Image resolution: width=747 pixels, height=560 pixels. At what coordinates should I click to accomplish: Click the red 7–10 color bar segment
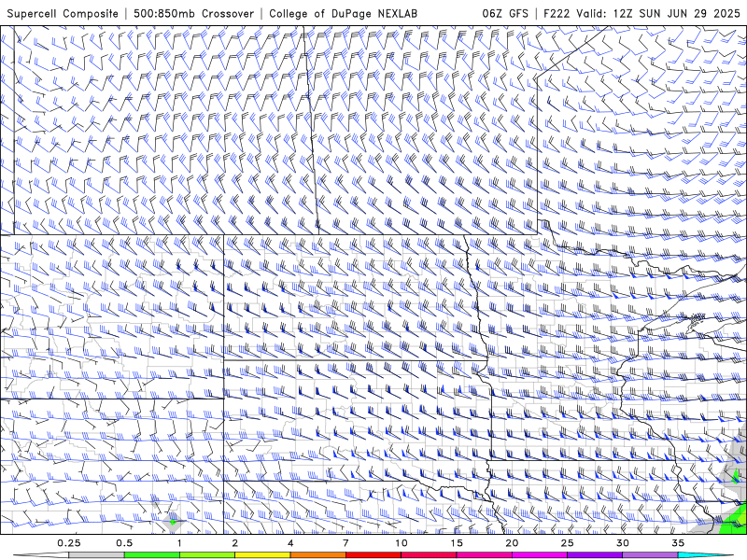(x=373, y=555)
